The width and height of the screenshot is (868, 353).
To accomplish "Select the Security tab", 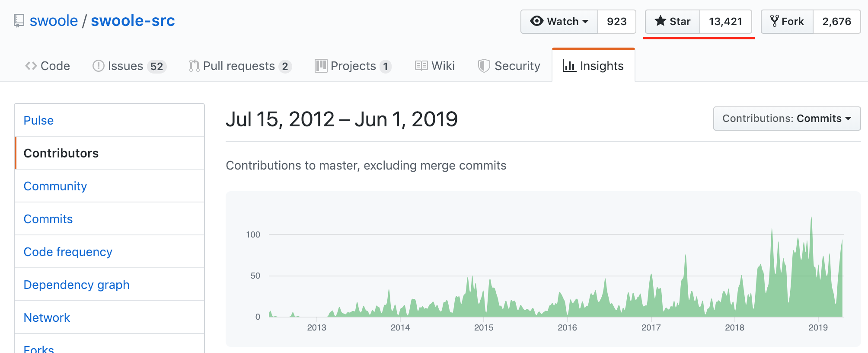I will [x=509, y=66].
